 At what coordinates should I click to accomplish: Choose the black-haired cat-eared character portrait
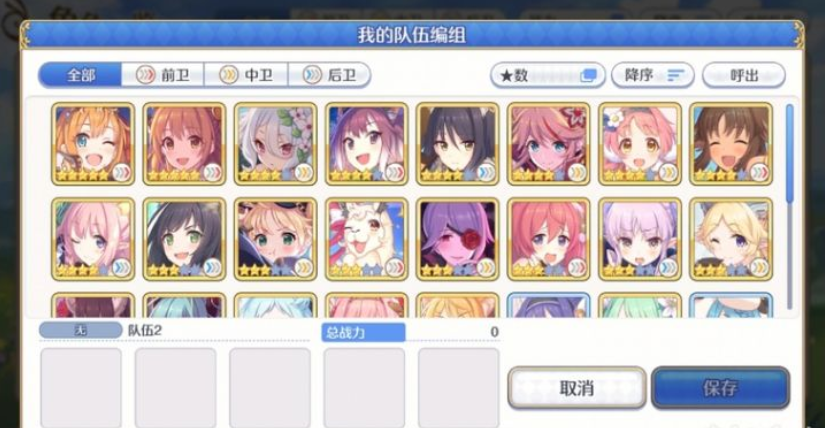click(x=458, y=144)
